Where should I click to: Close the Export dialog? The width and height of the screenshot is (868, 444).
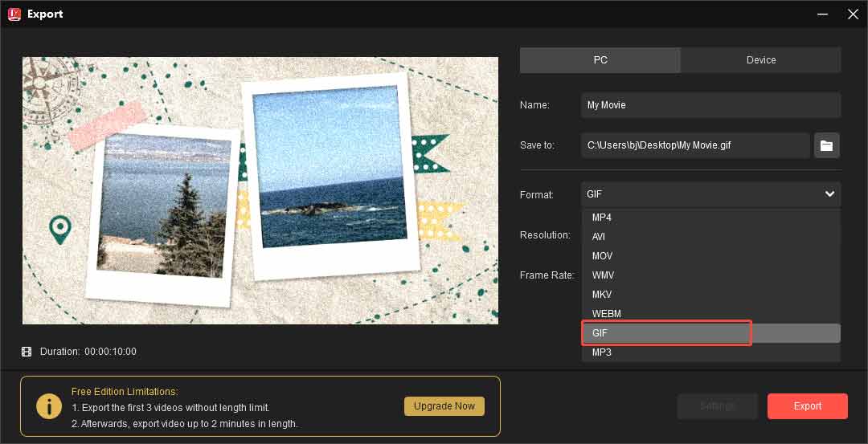[853, 14]
